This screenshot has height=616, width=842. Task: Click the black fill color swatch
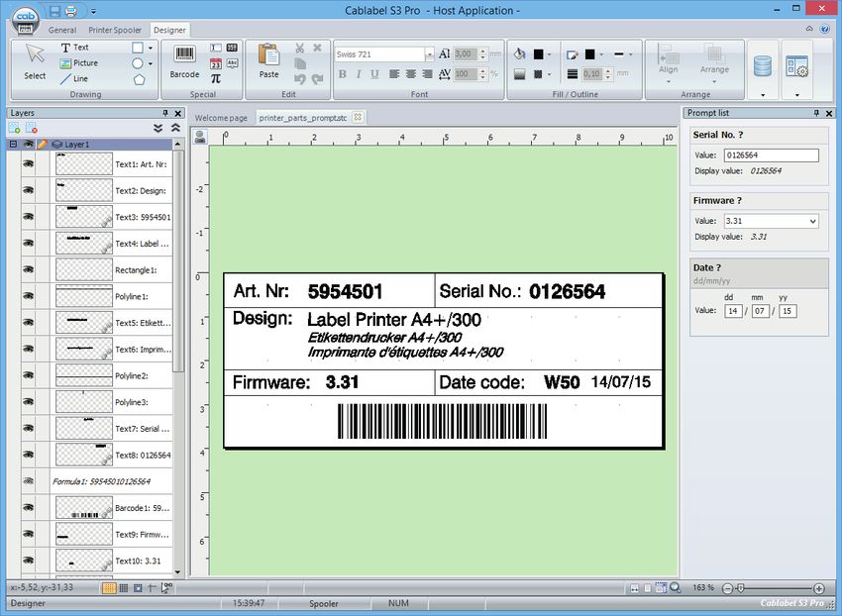tap(538, 54)
